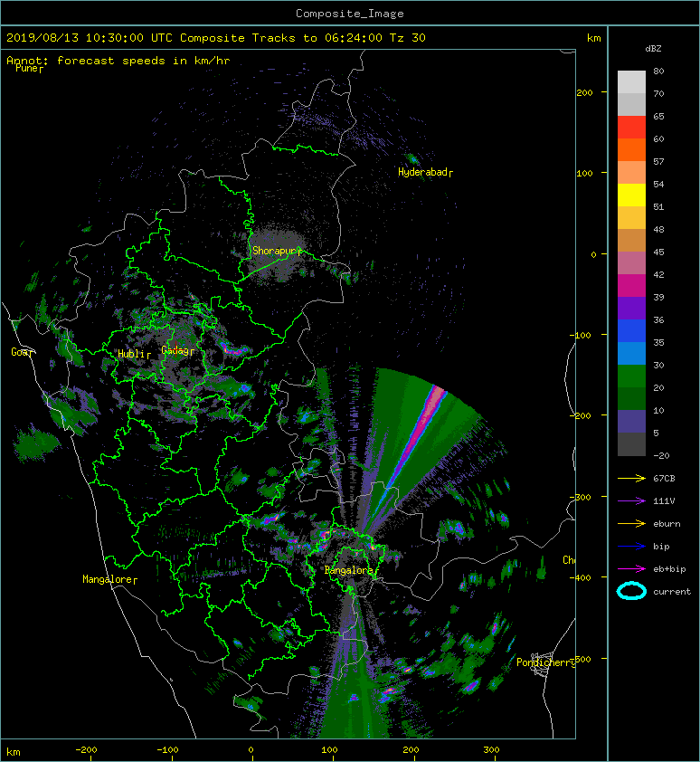Click the light blue swatch between 35 and 30
The width and height of the screenshot is (700, 762).
click(631, 354)
